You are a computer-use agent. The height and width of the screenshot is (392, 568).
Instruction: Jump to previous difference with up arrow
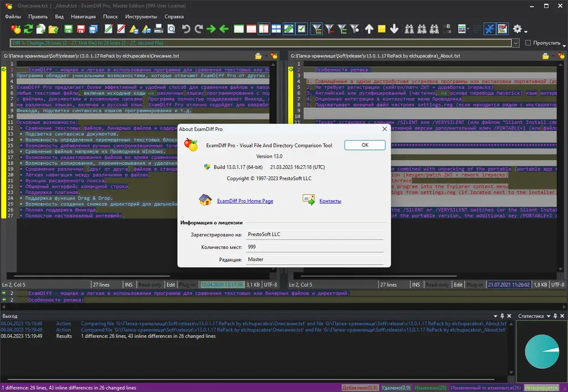[369, 29]
